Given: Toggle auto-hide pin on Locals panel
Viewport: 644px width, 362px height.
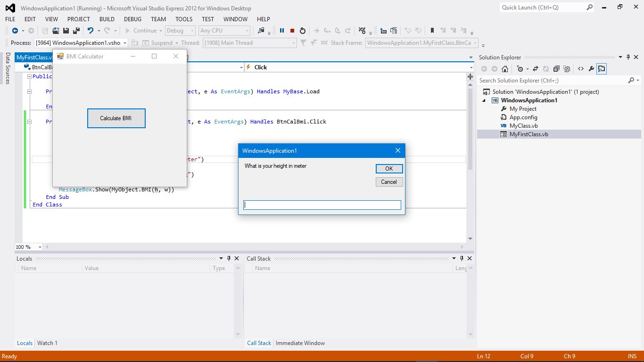Looking at the screenshot, I should pos(229,258).
